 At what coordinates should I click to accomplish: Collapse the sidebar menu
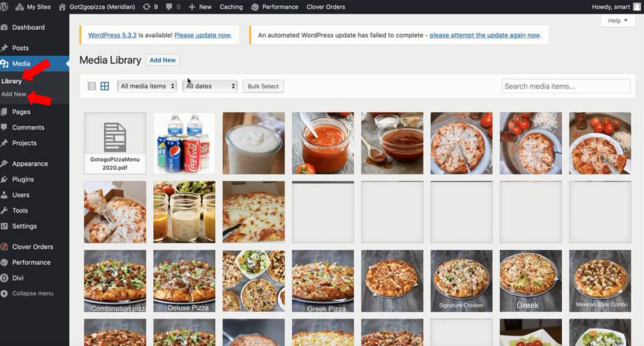33,293
